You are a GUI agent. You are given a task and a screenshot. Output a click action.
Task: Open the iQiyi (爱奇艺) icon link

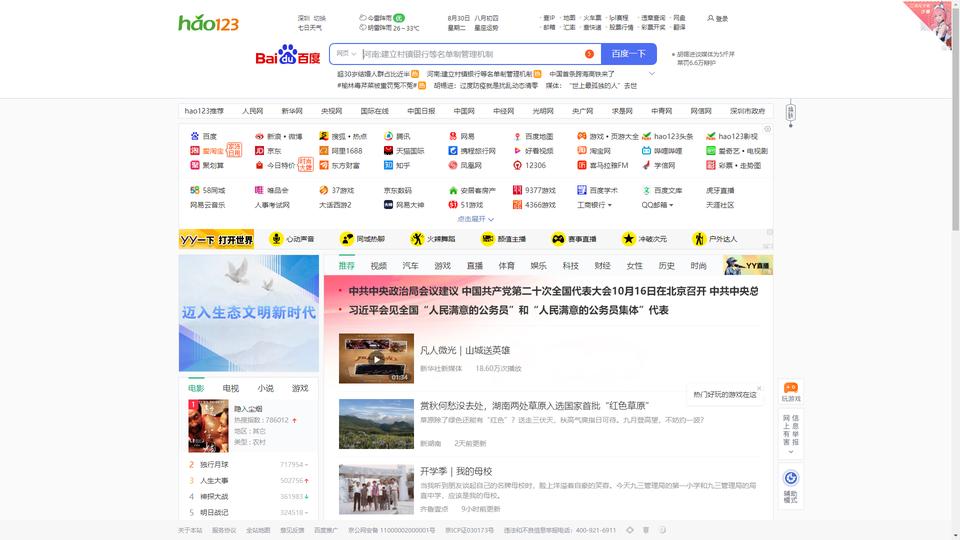[x=711, y=151]
